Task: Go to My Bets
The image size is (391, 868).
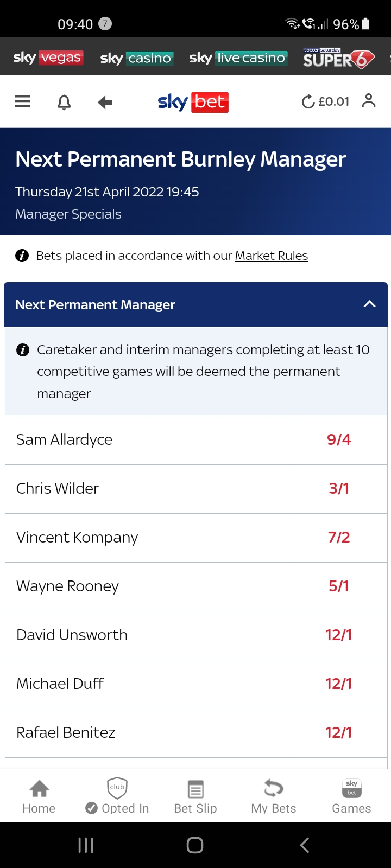Action: (x=274, y=796)
